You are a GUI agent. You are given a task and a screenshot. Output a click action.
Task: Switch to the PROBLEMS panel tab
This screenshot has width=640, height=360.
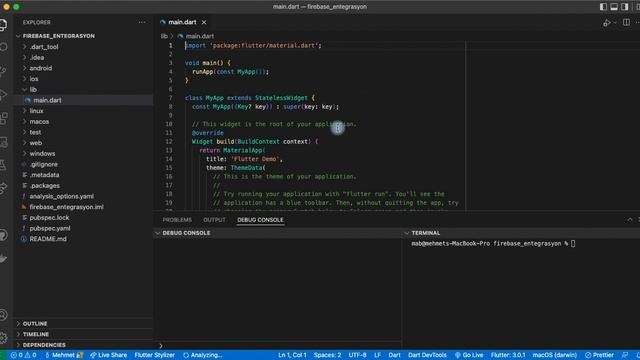click(177, 220)
